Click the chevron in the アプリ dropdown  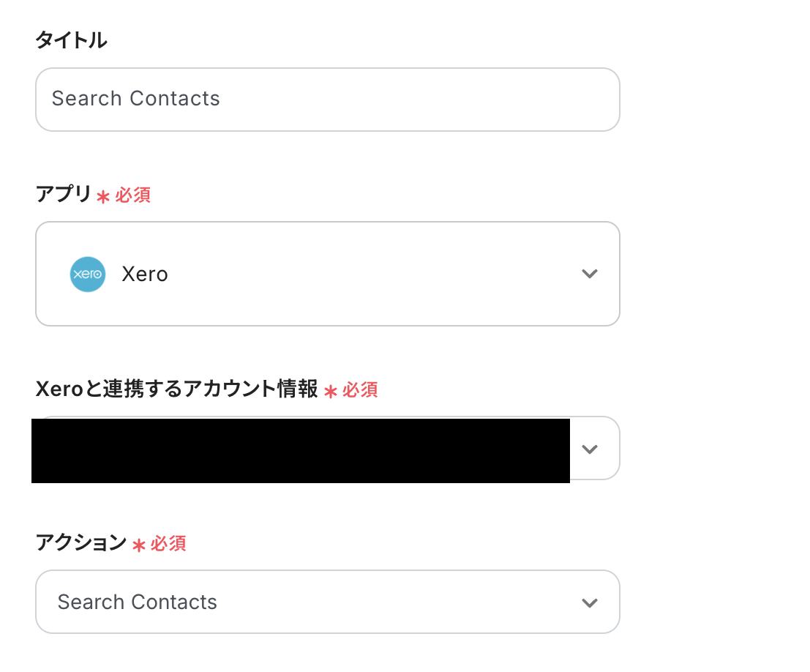coord(589,274)
